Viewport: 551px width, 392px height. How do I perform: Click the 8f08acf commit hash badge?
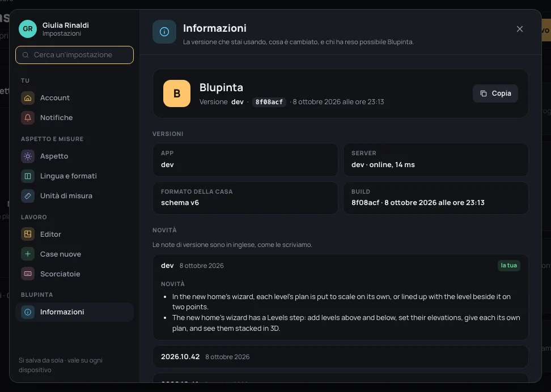[269, 102]
